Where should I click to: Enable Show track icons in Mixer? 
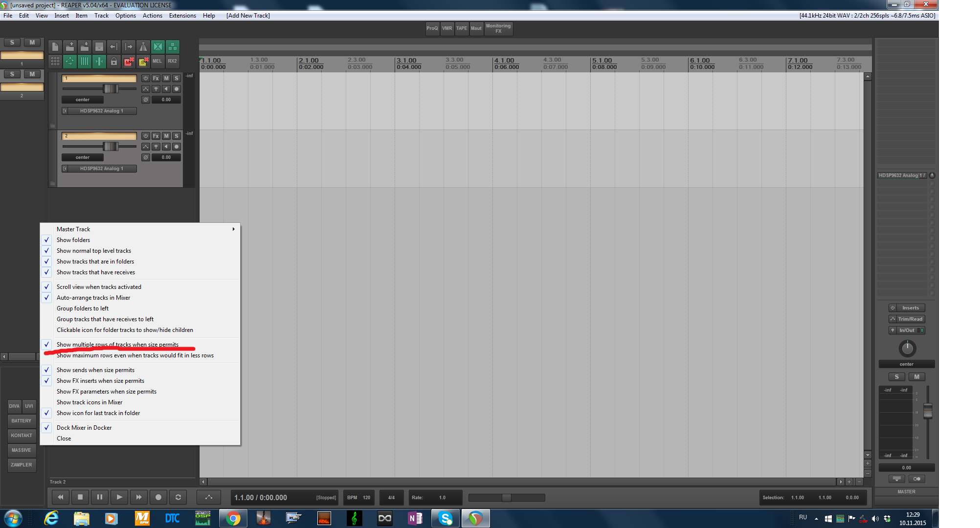[x=89, y=402]
